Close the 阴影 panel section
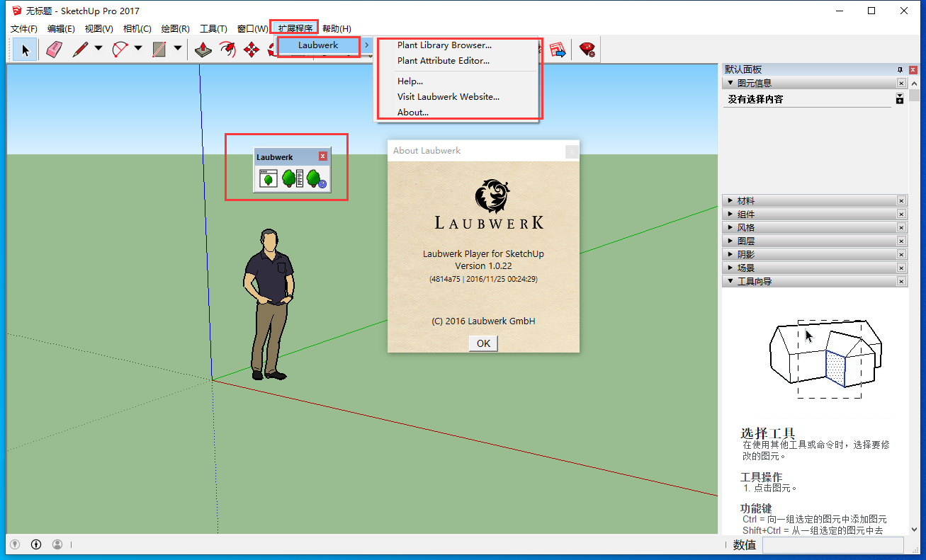The image size is (926, 560). tap(902, 255)
